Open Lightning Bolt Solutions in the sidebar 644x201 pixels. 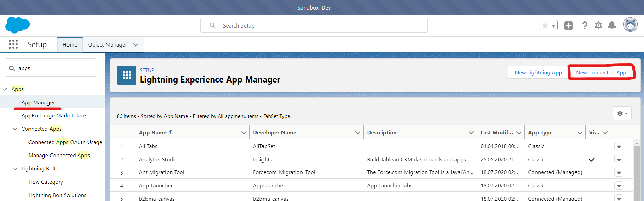57,195
